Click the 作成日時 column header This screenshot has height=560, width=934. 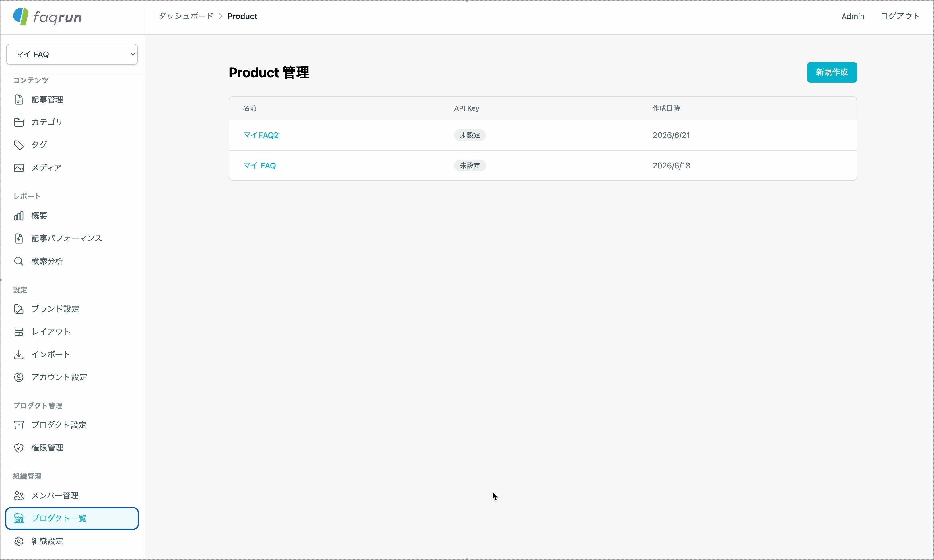(666, 108)
